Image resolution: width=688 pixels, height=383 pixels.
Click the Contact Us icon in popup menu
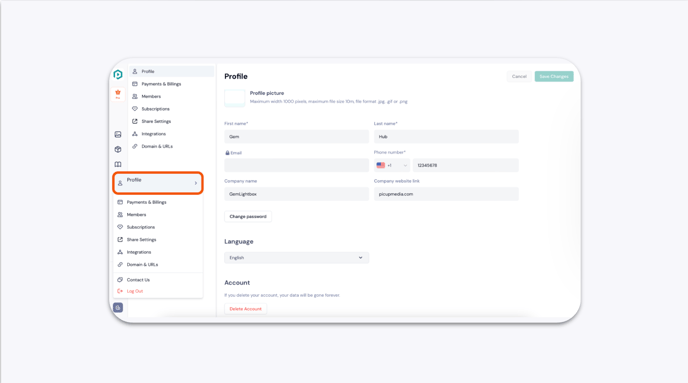120,280
